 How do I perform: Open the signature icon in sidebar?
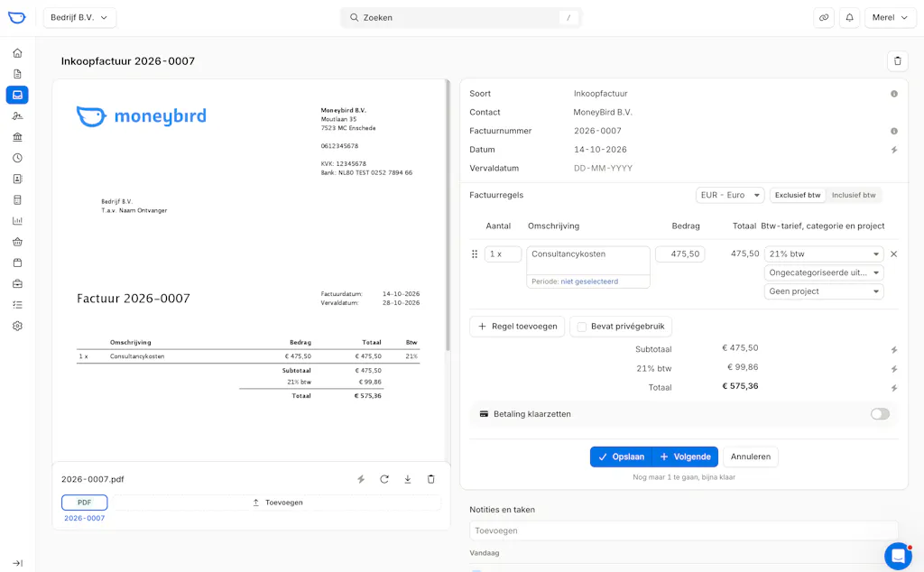17,116
